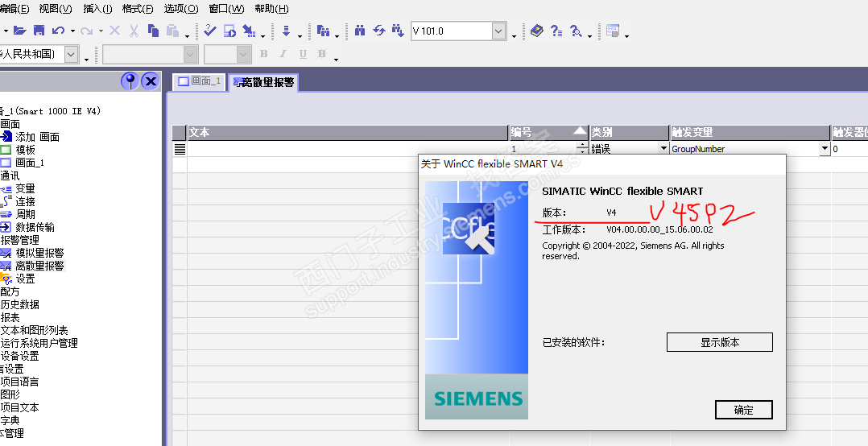Select 模板 in project tree
This screenshot has width=868, height=446.
coord(26,150)
